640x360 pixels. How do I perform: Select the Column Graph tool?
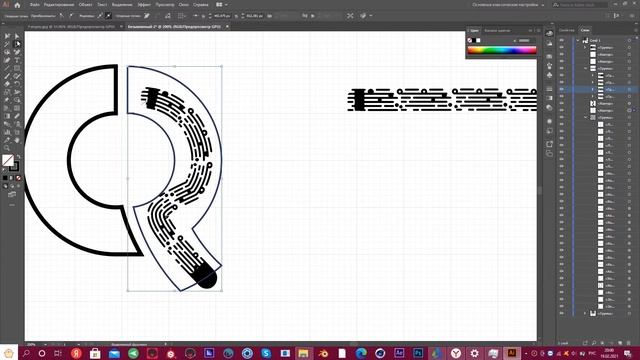7,132
